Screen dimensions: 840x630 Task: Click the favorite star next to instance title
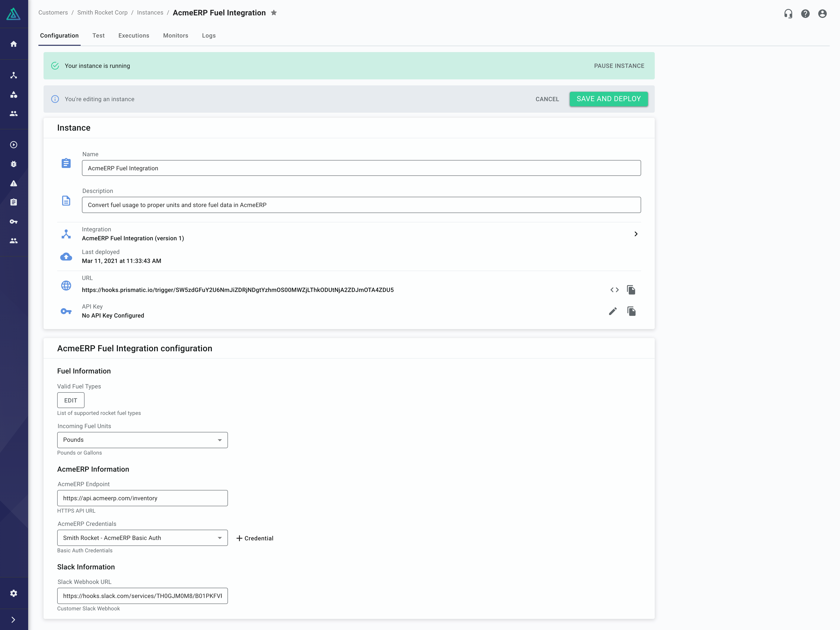(274, 13)
